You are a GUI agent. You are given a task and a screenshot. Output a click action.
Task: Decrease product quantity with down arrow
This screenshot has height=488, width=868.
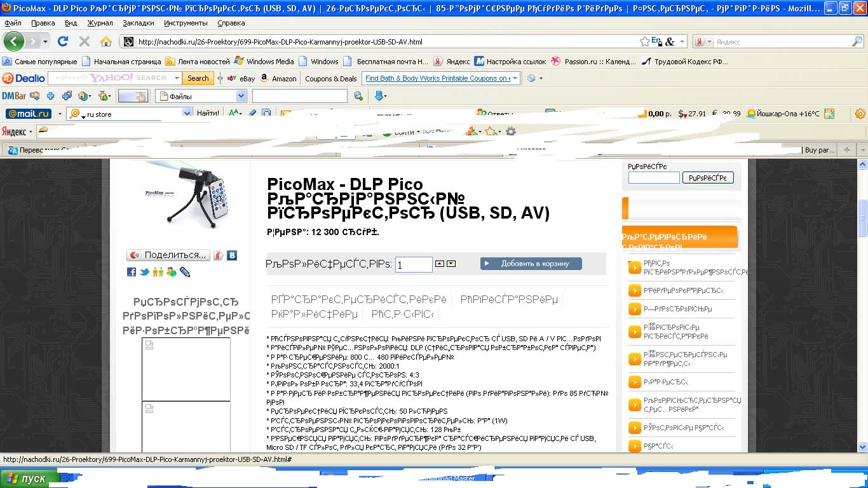click(451, 263)
